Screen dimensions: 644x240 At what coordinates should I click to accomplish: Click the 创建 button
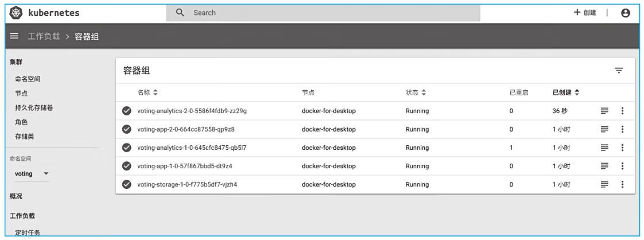pos(585,13)
